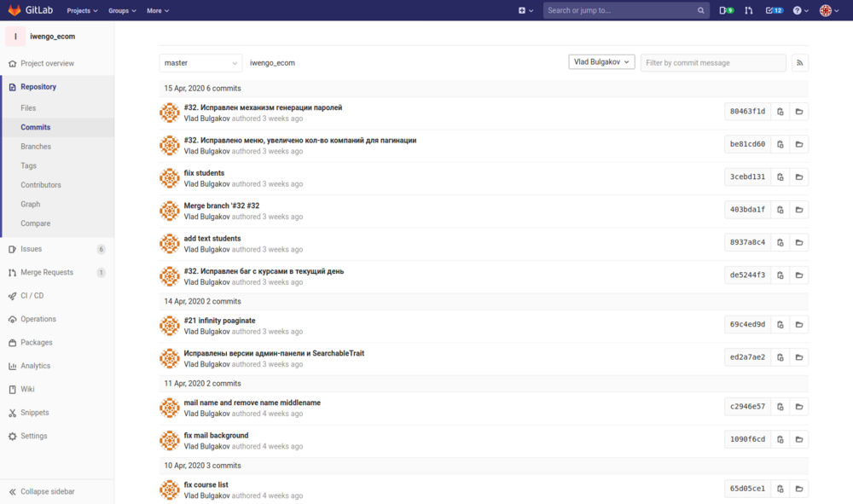Open the Projects menu in the top bar
The height and width of the screenshot is (504, 853).
point(83,10)
